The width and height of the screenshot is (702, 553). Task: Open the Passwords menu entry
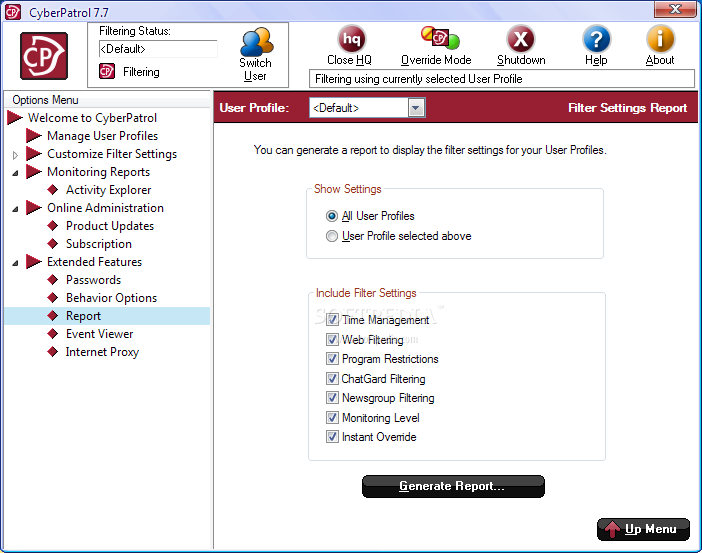point(94,280)
